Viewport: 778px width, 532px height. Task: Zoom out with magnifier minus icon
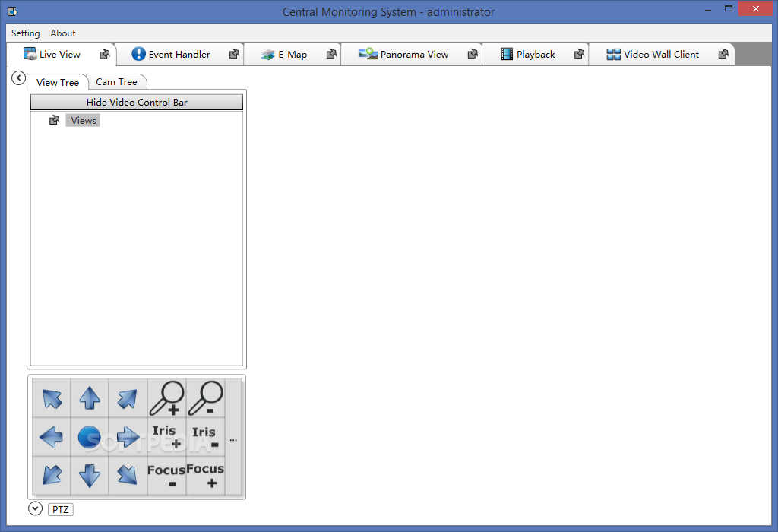pyautogui.click(x=205, y=398)
